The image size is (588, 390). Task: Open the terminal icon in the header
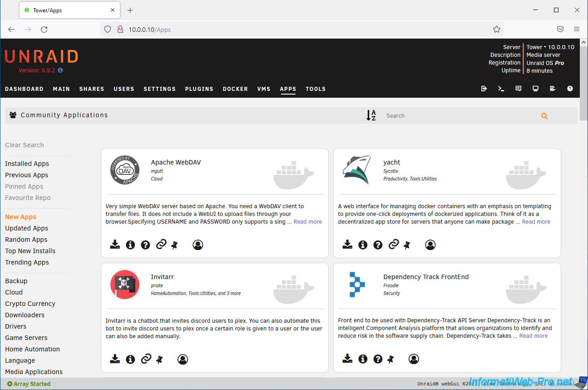501,89
